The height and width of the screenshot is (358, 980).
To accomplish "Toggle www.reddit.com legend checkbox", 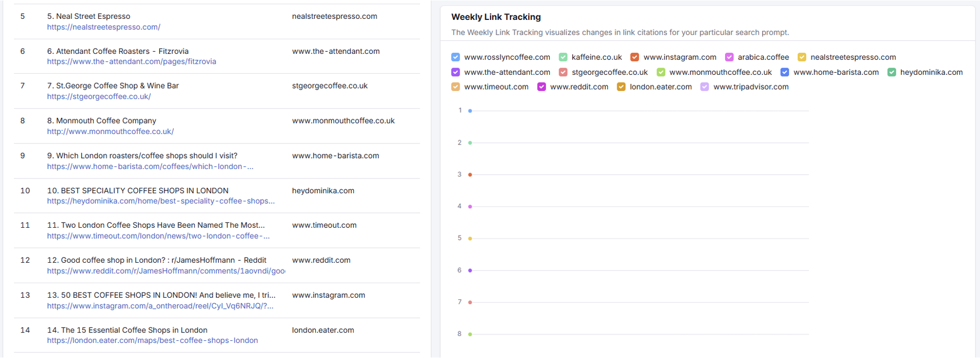I will pos(541,87).
